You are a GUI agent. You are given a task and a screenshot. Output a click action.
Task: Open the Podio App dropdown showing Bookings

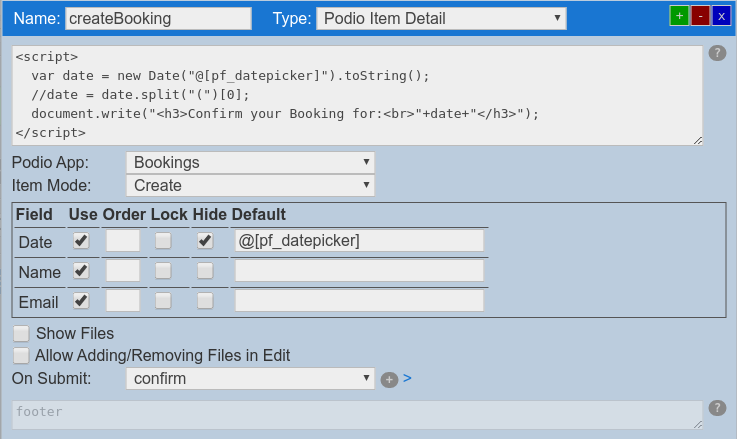click(x=251, y=163)
